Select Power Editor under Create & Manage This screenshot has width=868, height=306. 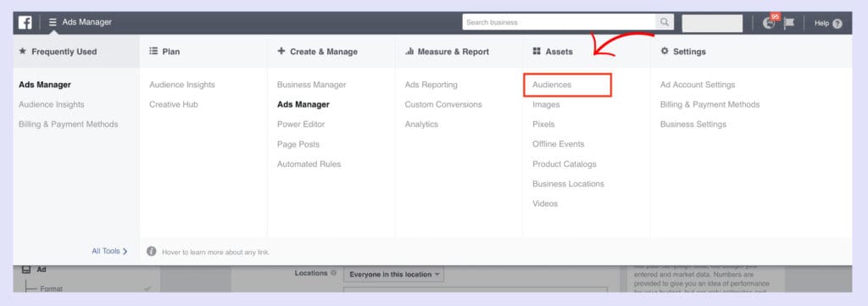[x=301, y=124]
